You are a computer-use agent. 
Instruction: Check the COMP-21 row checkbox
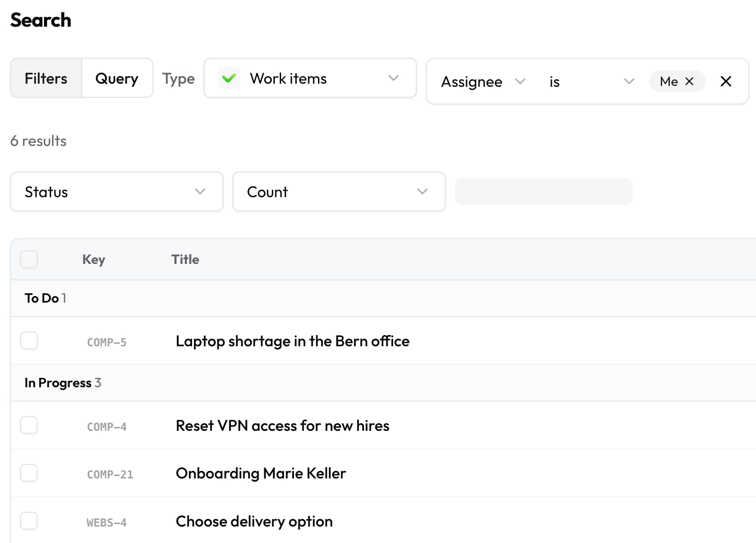(29, 473)
